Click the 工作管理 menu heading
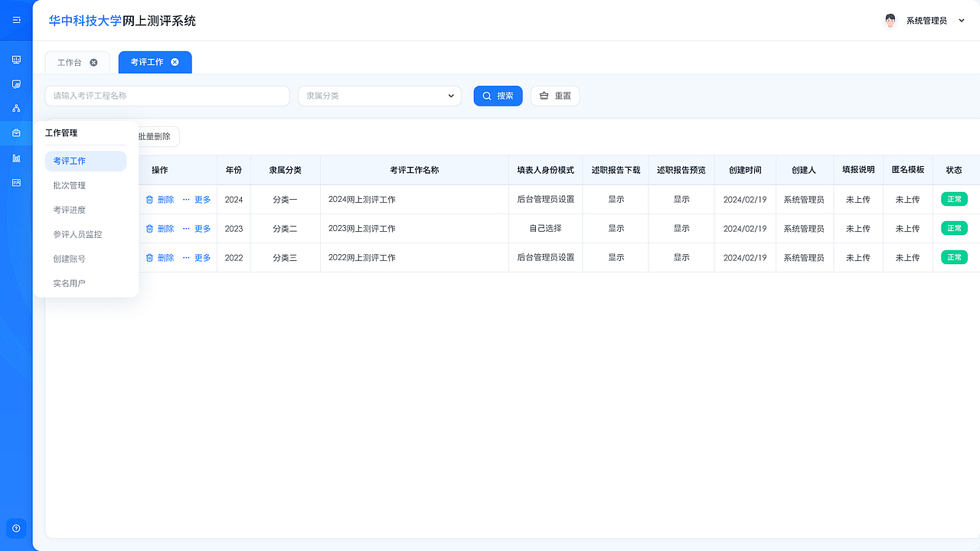The width and height of the screenshot is (980, 551). (x=61, y=133)
